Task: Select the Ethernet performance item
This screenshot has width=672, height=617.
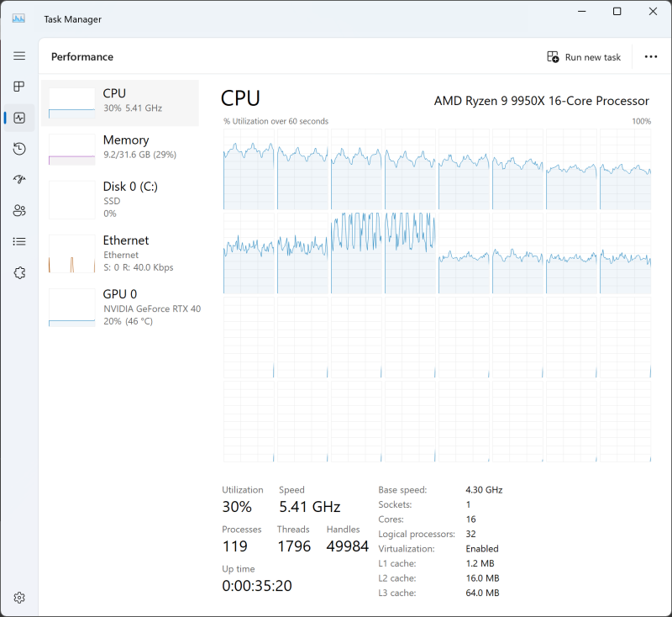Action: [x=120, y=252]
